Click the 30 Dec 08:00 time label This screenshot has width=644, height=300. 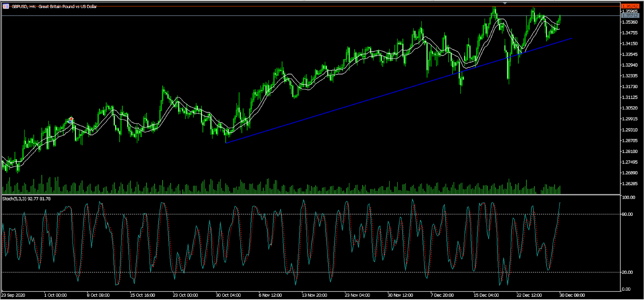572,295
